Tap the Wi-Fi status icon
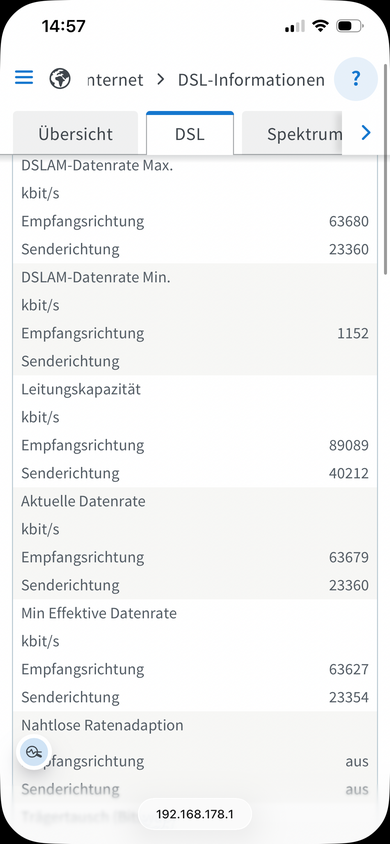Screen dimensions: 390x844 pyautogui.click(x=321, y=26)
